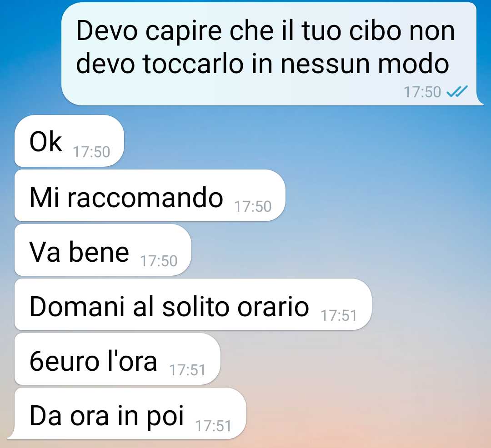Click the word 'toccarlo' in the sent message
This screenshot has height=448, width=491.
click(193, 64)
